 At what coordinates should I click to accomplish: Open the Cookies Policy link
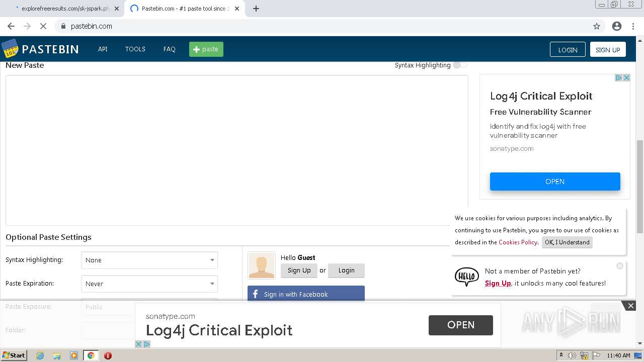(518, 242)
